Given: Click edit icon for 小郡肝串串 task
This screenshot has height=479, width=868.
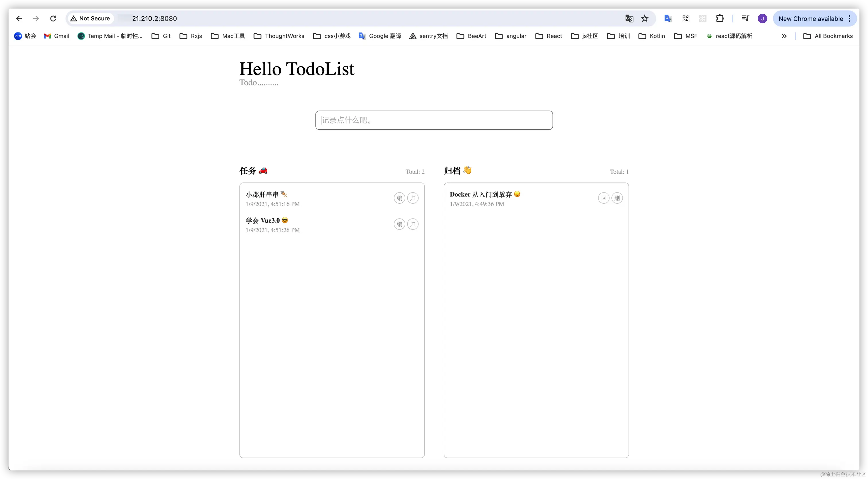Looking at the screenshot, I should click(399, 198).
